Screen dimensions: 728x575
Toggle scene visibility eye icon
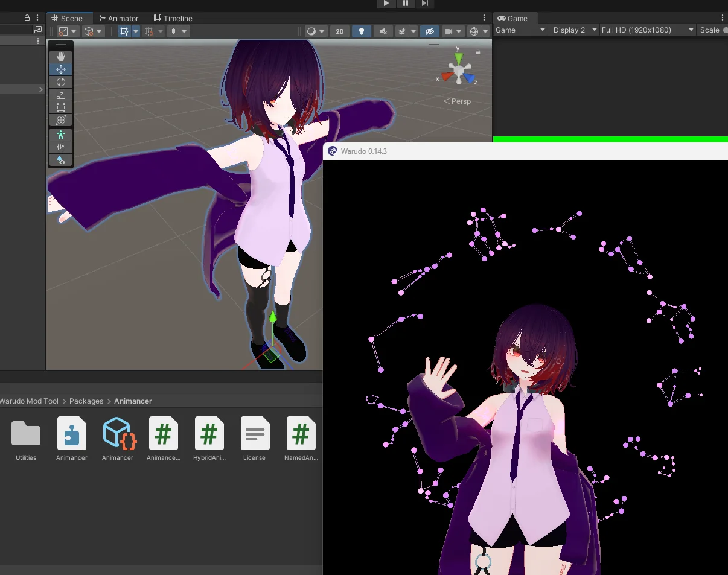(x=429, y=31)
